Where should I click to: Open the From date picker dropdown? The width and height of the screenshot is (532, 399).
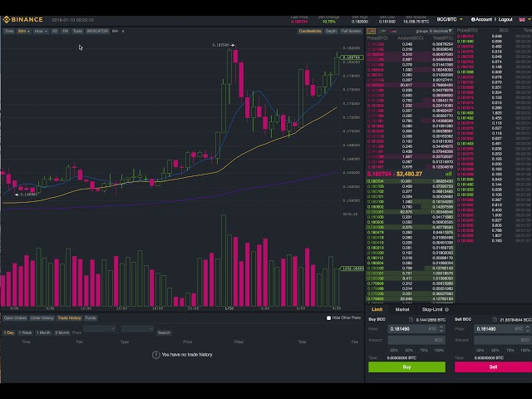coord(100,329)
